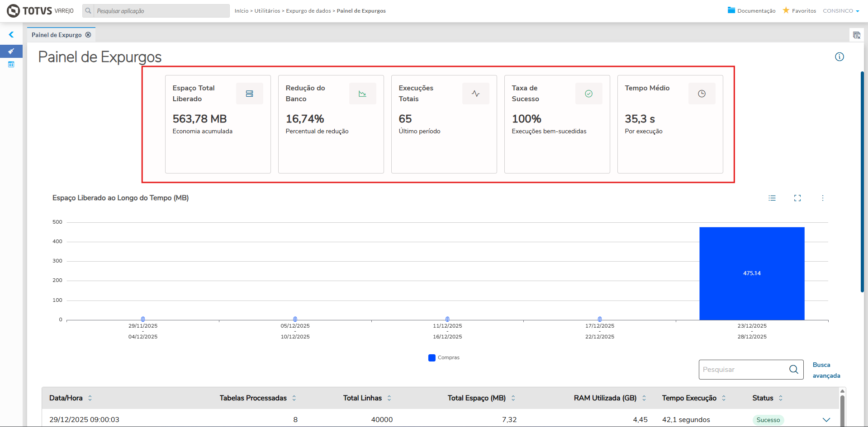Image resolution: width=868 pixels, height=427 pixels.
Task: Click the magnifier icon in application search
Action: pos(88,11)
